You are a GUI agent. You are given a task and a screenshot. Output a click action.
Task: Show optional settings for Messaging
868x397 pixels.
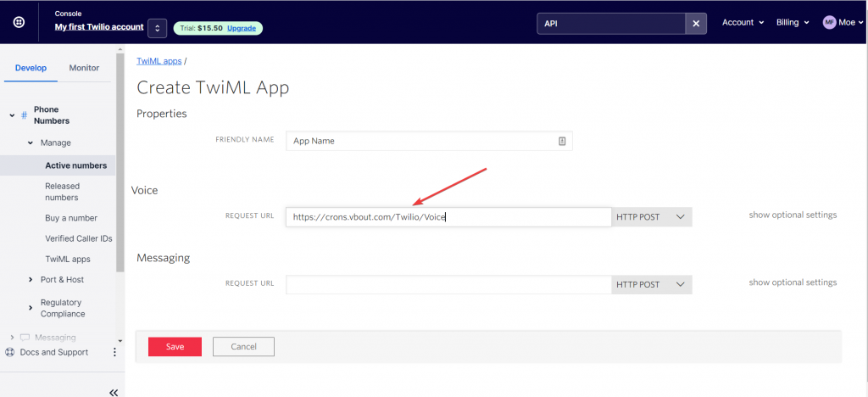point(793,282)
